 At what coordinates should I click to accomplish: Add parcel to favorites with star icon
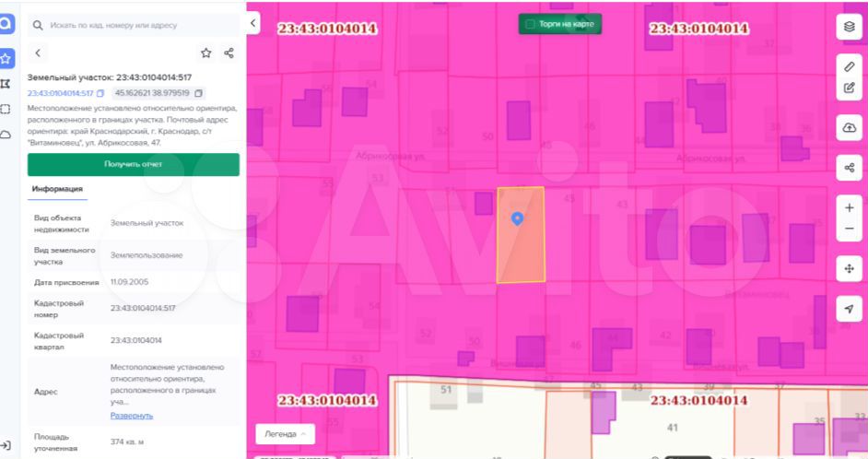tap(205, 53)
